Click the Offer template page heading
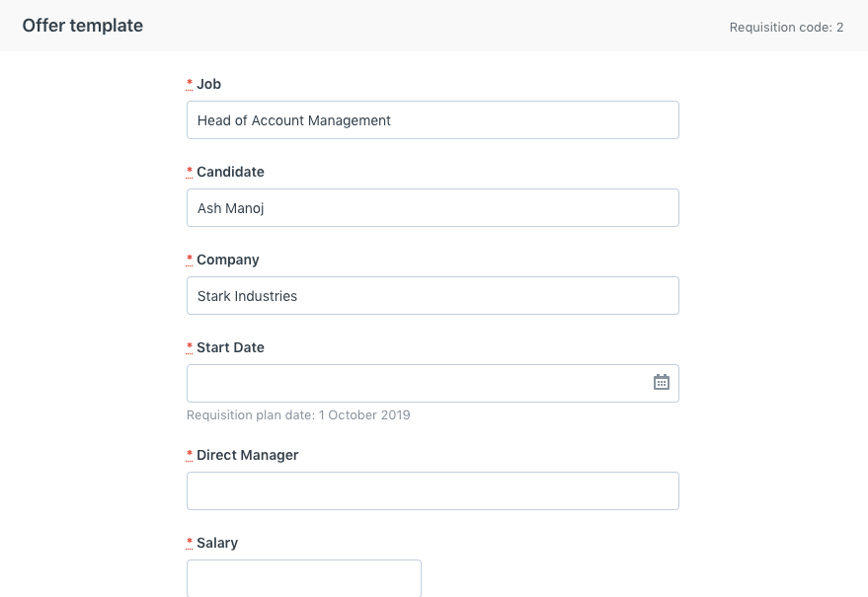 (82, 26)
